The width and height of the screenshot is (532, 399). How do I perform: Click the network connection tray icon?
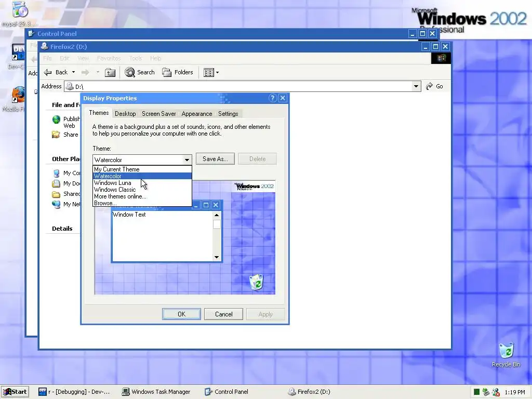[486, 392]
